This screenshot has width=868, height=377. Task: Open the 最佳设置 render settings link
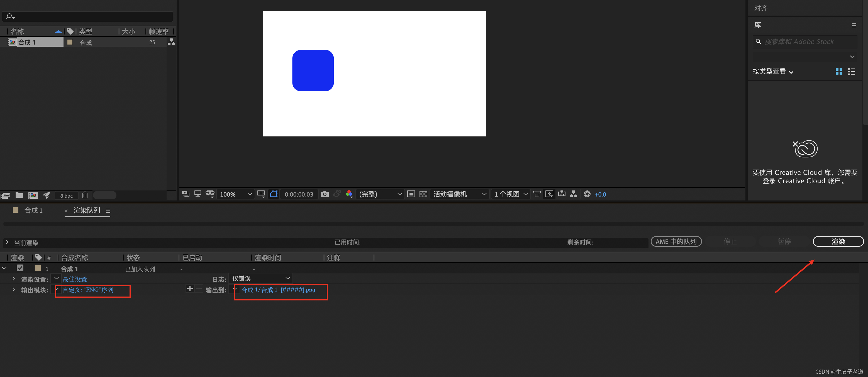point(74,279)
